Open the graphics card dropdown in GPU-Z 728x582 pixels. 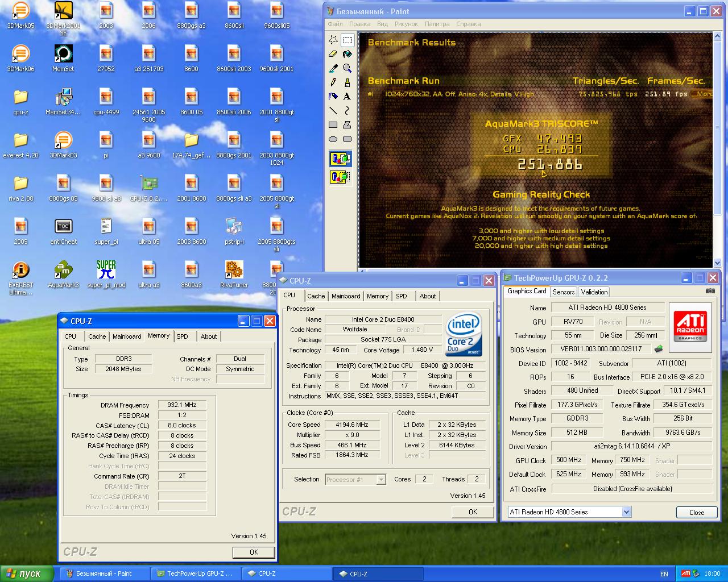pos(626,512)
